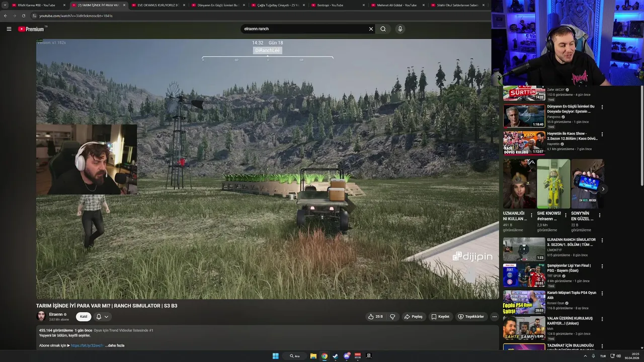Open options for 'Hayrettin ile Kaos Show' video
Viewport: 644px width, 362px height.
pyautogui.click(x=602, y=134)
